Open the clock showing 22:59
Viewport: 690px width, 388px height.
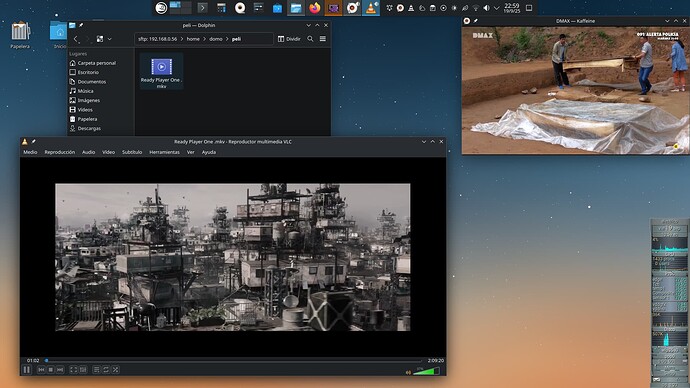pyautogui.click(x=512, y=8)
